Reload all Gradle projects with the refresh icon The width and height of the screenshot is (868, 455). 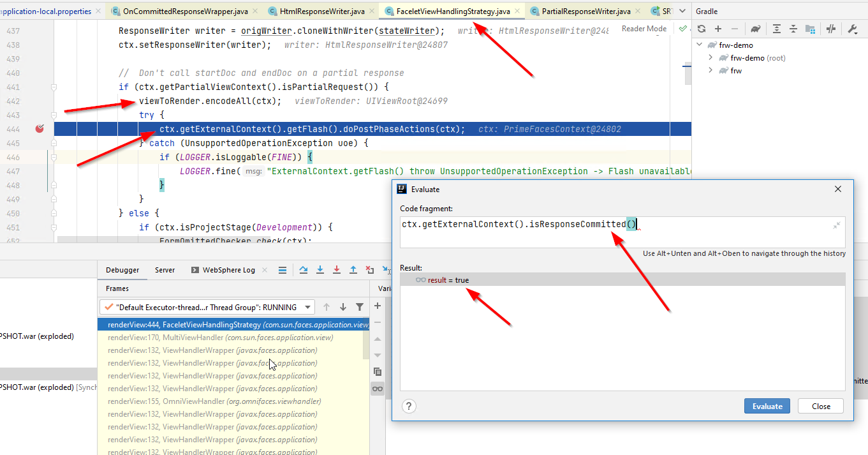click(x=701, y=28)
